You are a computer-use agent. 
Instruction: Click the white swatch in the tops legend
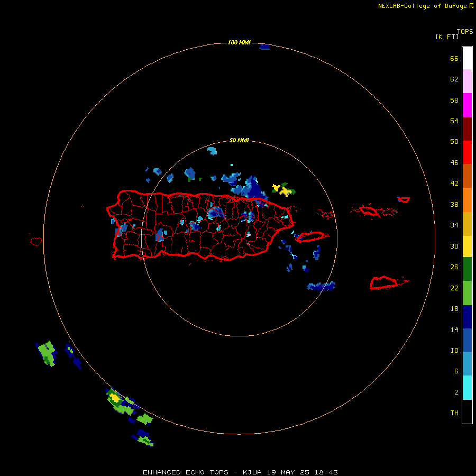click(x=467, y=58)
